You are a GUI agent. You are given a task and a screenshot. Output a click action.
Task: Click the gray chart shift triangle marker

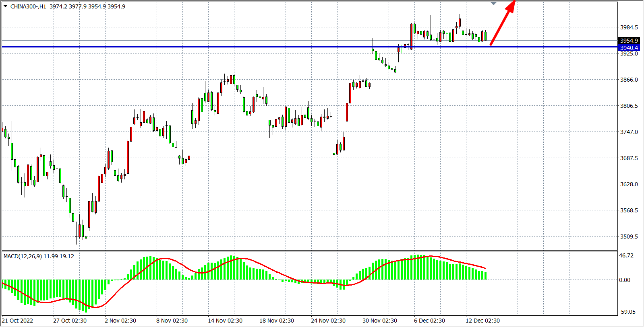494,3
